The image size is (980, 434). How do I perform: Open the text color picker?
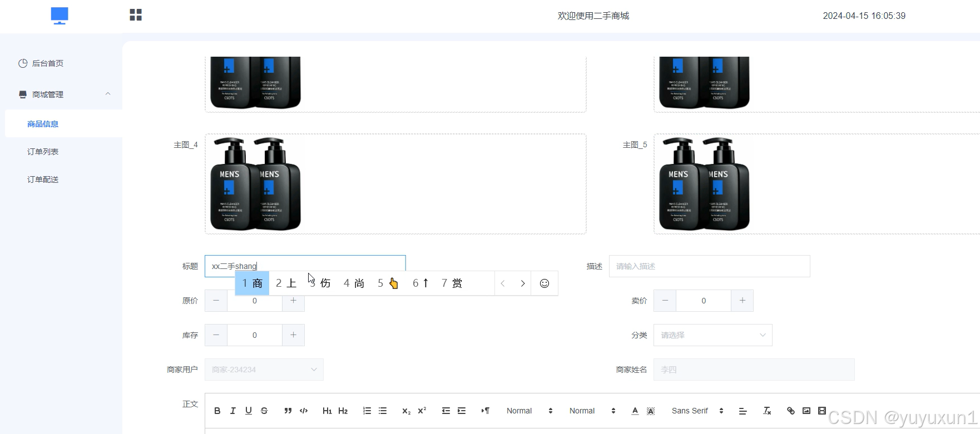point(635,411)
